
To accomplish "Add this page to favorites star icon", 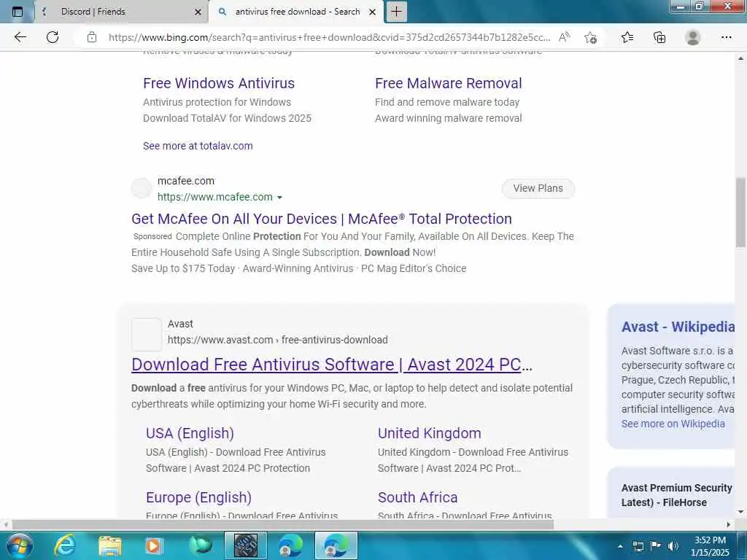I will coord(591,37).
